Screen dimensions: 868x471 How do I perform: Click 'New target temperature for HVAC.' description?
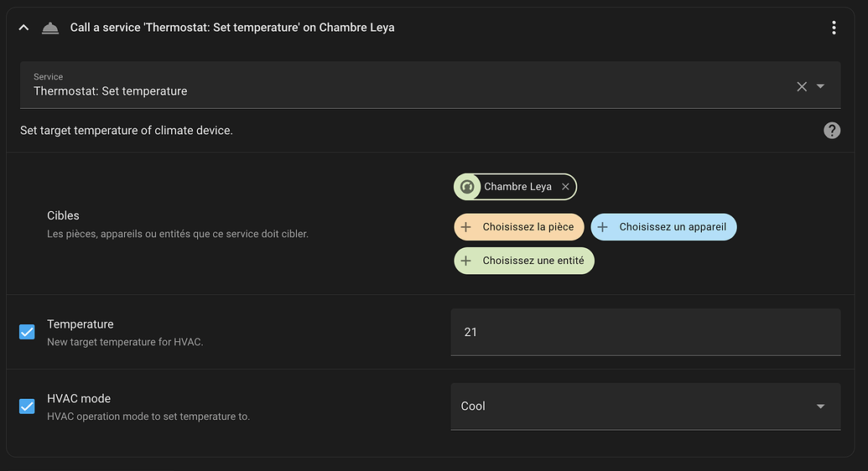coord(125,342)
